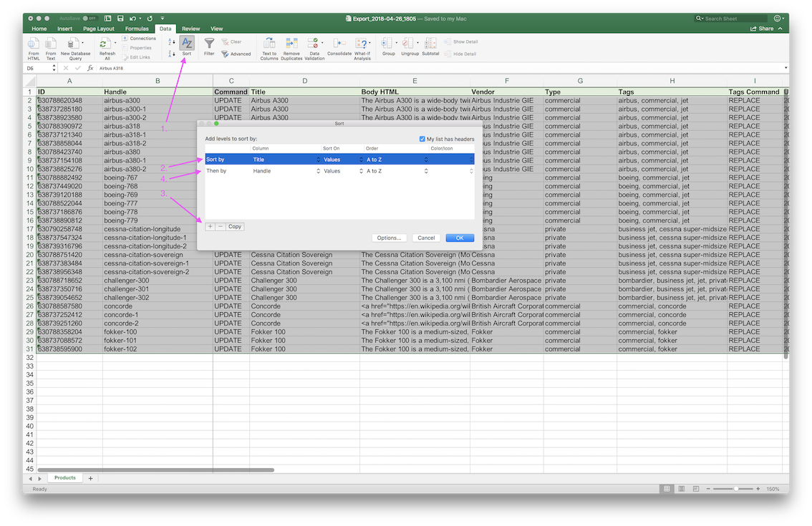Screen dimensions: 812x526
Task: Click the Remove Duplicates icon
Action: pos(291,48)
